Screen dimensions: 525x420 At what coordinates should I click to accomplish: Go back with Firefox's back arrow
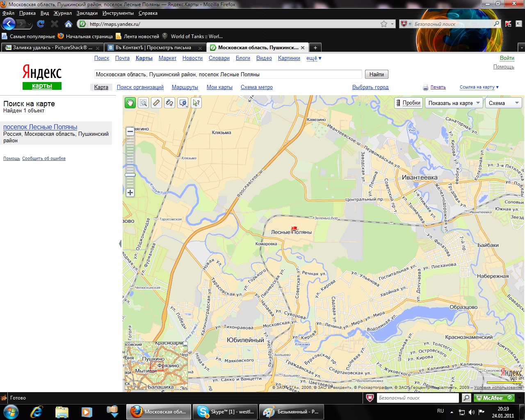tap(9, 24)
